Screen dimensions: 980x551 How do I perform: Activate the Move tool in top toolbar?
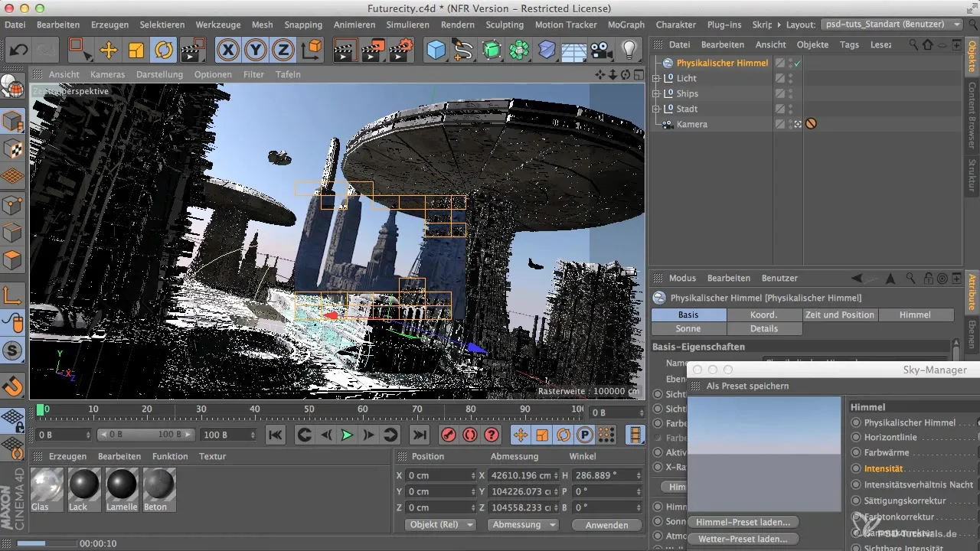point(108,51)
